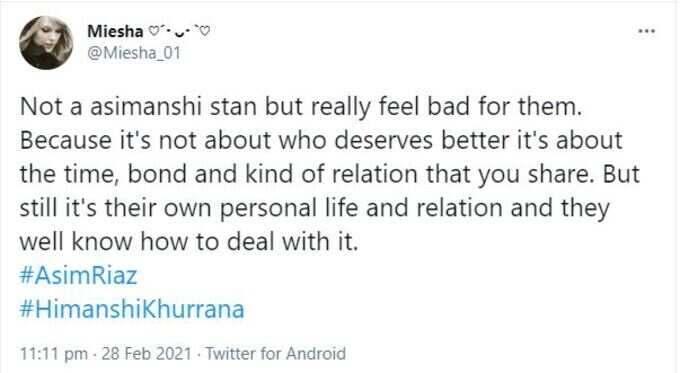Open the Twitter for Android source link
Screen dimensions: 680x373
point(275,353)
